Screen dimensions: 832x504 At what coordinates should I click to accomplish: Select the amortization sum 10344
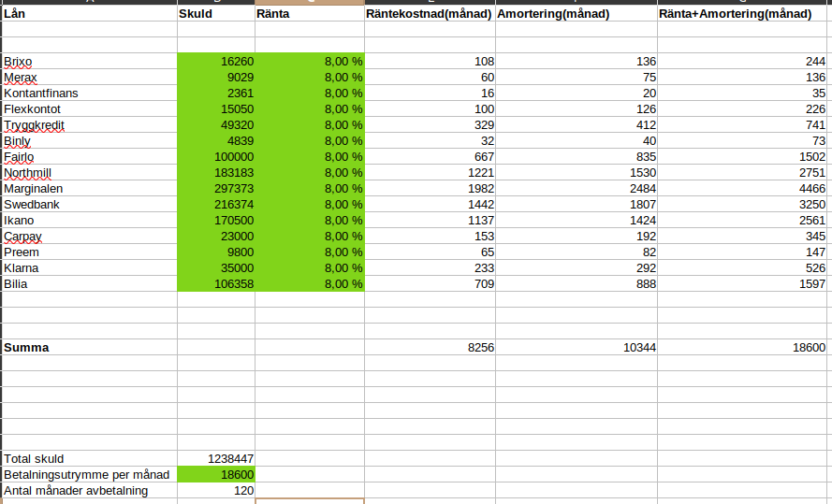tap(576, 347)
